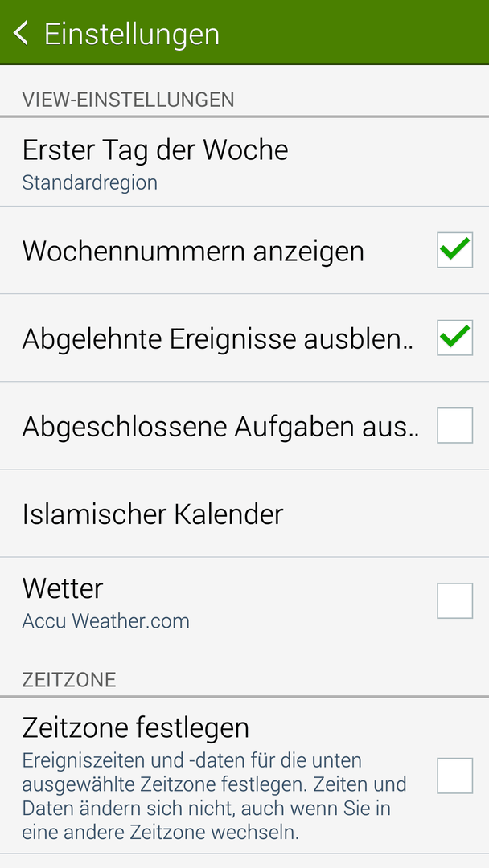Viewport: 489px width, 868px height.
Task: Tap Abgelehnte Ereignisse ausblenden row
Action: pos(244,338)
